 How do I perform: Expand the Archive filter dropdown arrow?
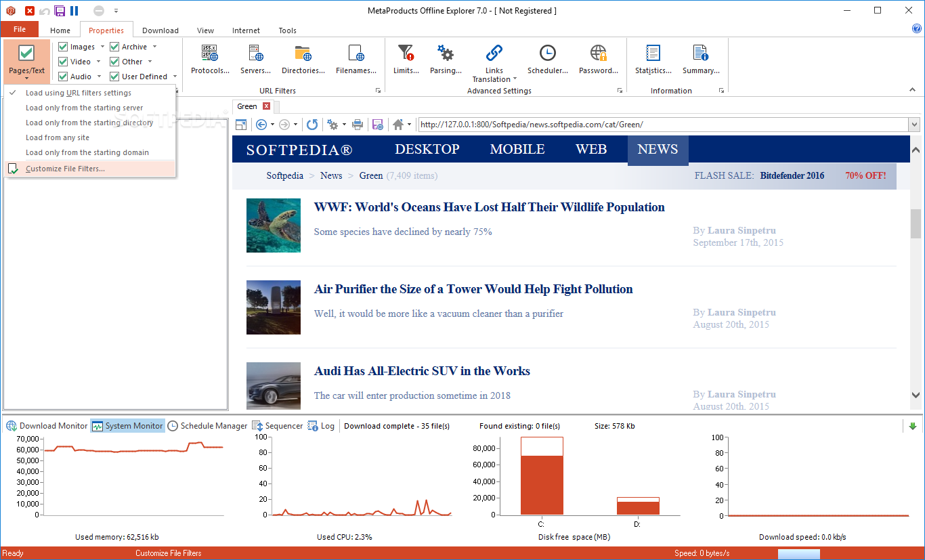point(154,47)
